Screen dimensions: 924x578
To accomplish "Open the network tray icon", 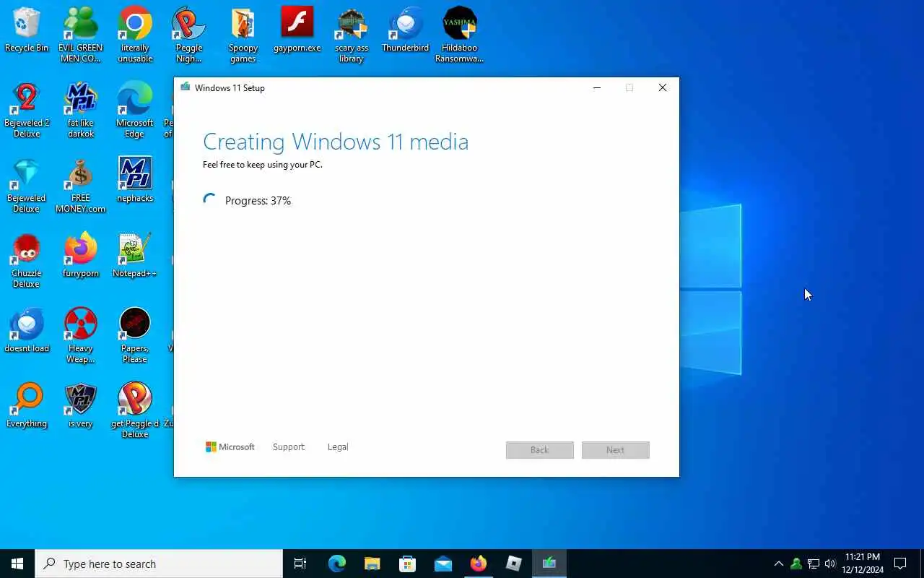I will (x=814, y=564).
